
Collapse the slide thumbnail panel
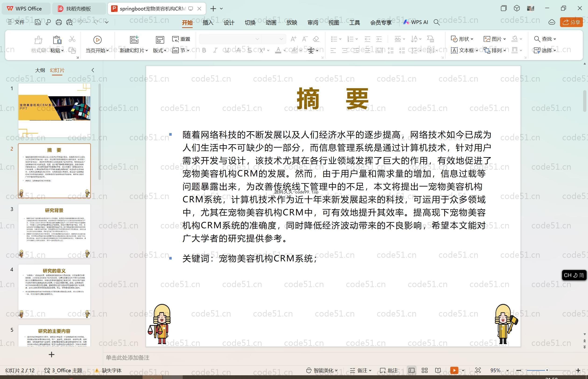pos(93,70)
